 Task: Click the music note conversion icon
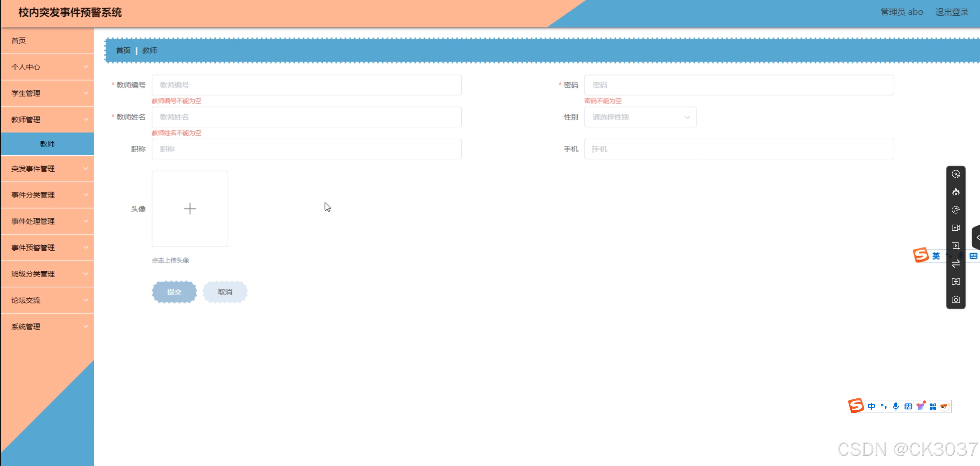click(x=955, y=210)
